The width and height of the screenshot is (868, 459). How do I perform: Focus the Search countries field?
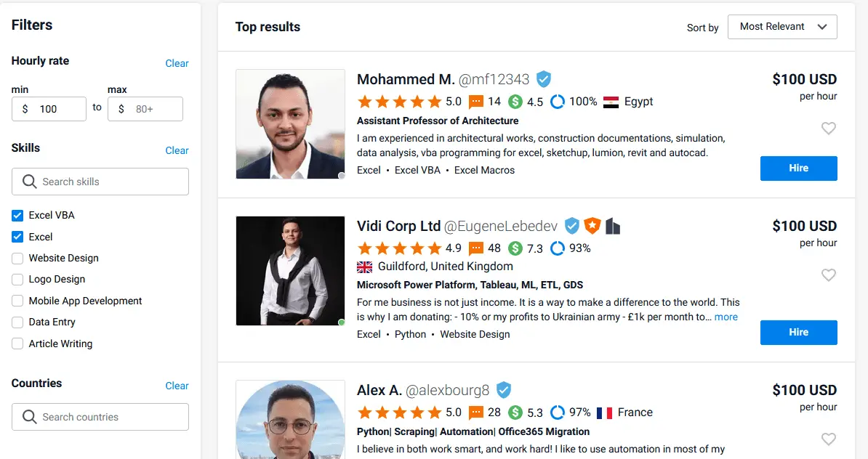click(x=100, y=417)
